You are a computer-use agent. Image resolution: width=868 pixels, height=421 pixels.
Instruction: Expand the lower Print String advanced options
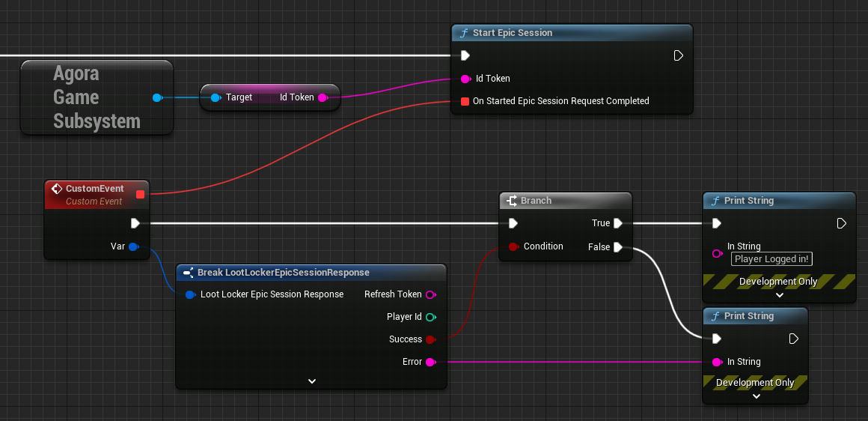pyautogui.click(x=757, y=396)
